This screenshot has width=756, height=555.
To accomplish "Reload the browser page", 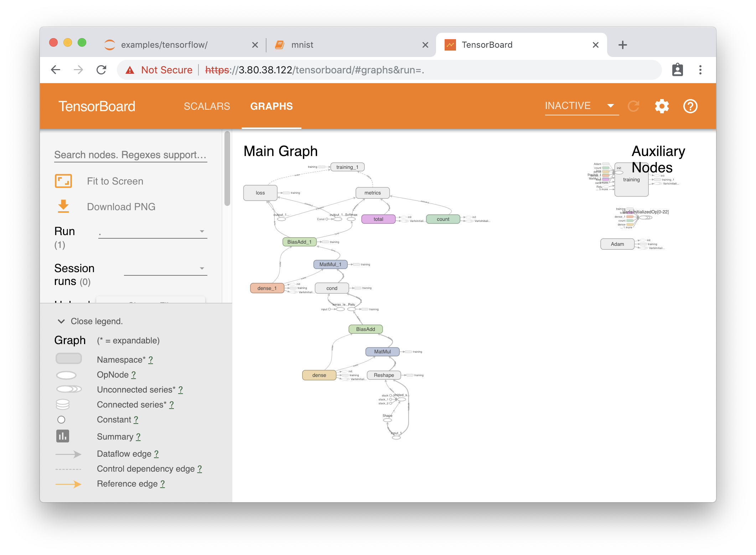I will pos(102,70).
